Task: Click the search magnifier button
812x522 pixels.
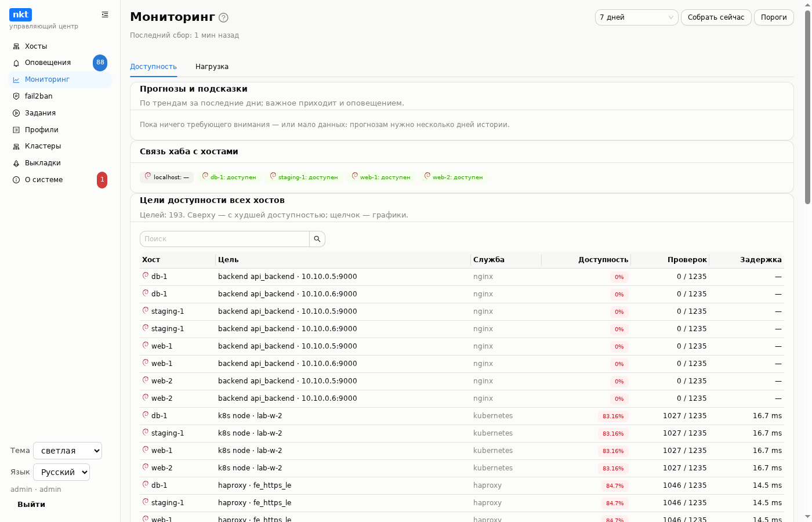Action: pos(317,239)
